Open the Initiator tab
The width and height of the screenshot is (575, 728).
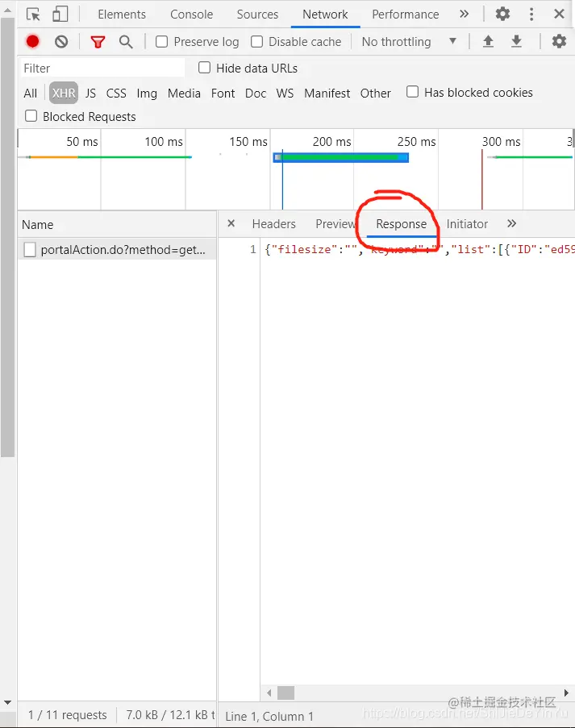(467, 224)
